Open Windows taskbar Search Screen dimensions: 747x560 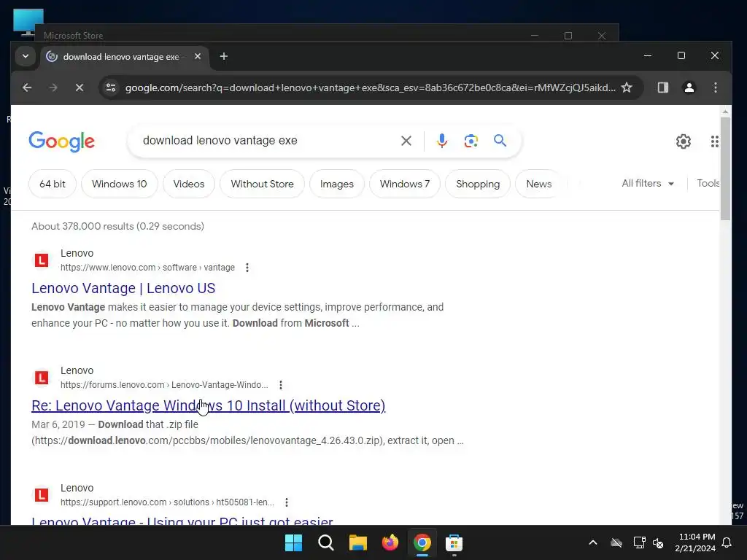tap(326, 542)
